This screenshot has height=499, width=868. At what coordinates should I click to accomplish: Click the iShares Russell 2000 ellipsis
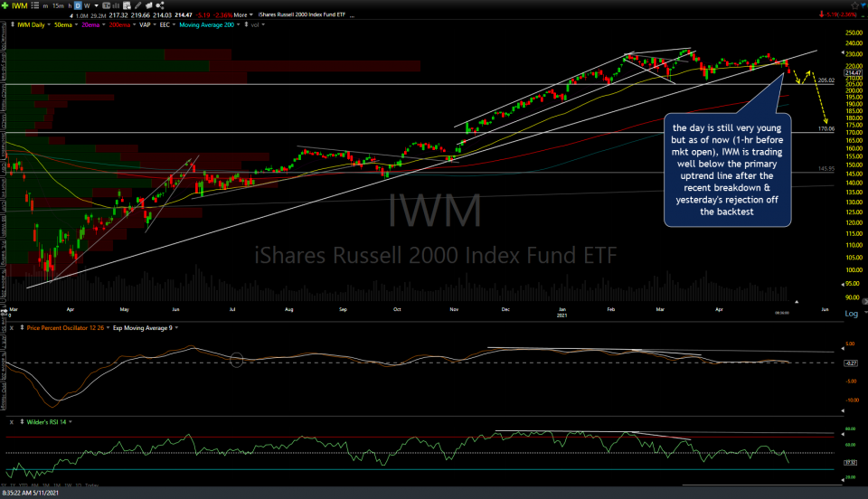(x=352, y=15)
